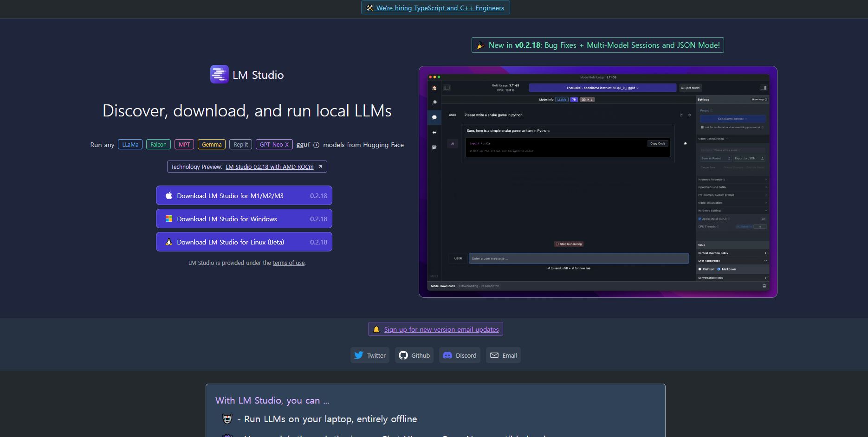Click the Gemma model tag
868x437 pixels.
(212, 145)
